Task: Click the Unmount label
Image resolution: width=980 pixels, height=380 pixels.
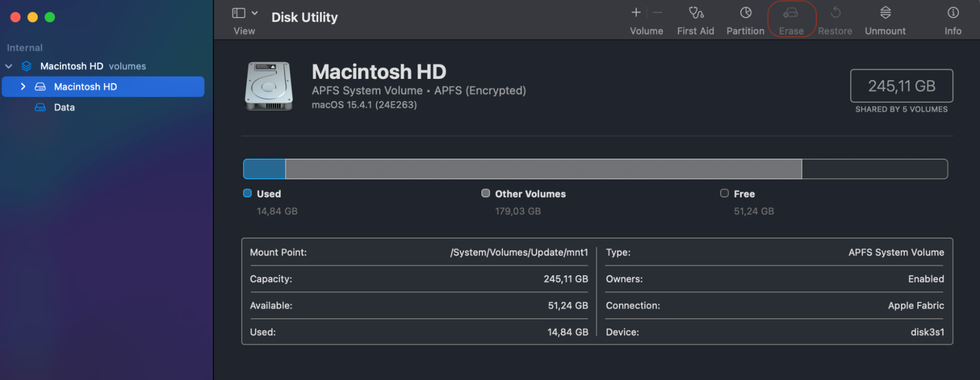Action: (x=885, y=31)
